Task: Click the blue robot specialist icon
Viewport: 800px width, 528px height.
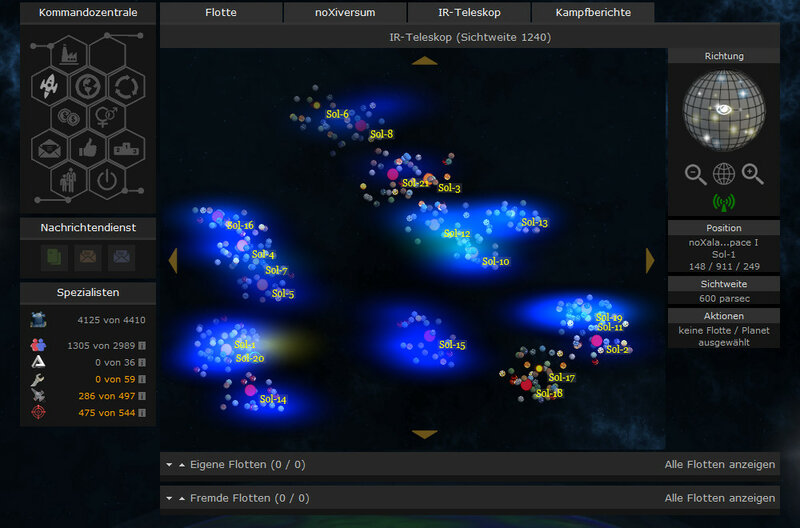Action: [x=38, y=320]
